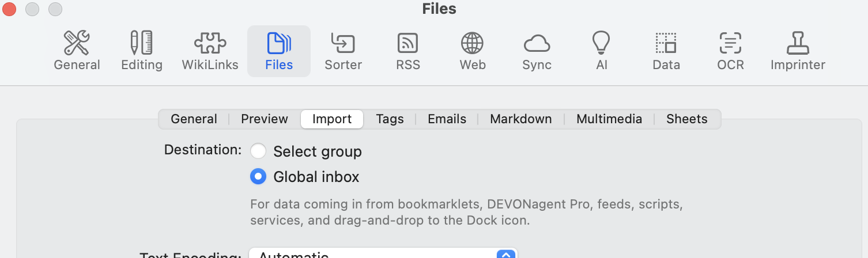
Task: Open Data preferences pane
Action: pyautogui.click(x=666, y=51)
